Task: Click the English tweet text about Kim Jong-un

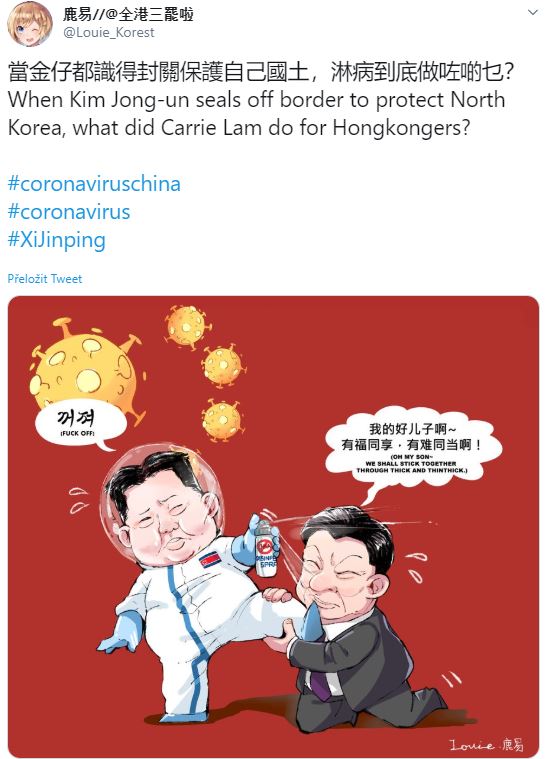Action: (x=257, y=114)
